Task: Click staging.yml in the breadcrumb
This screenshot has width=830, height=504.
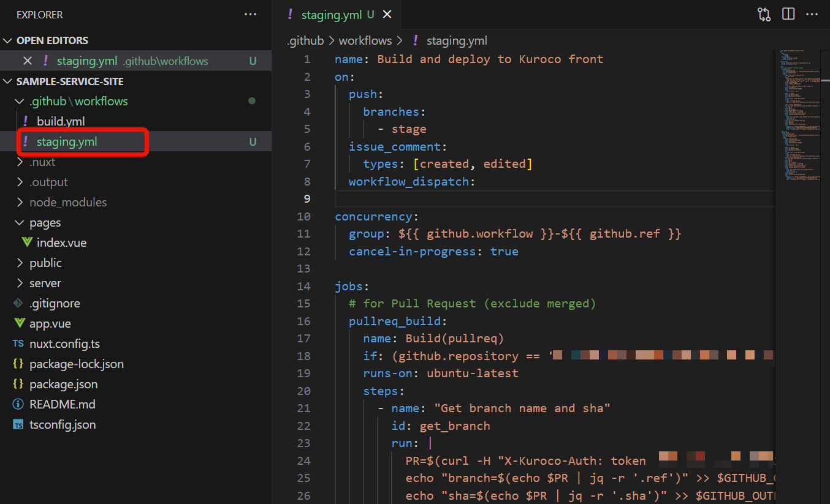Action: click(457, 40)
